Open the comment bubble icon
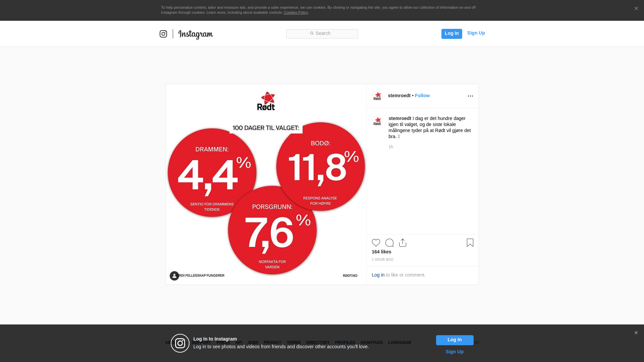Screen dimensions: 644x362 389,243
